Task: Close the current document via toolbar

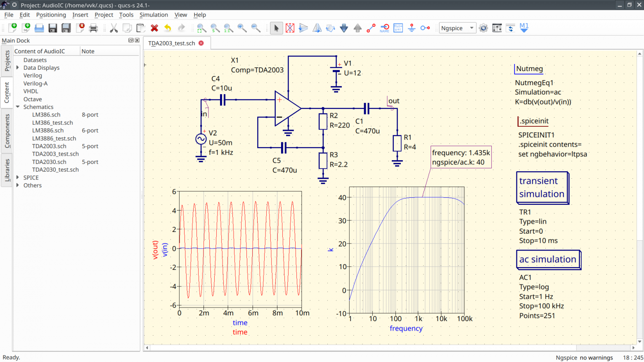Action: pos(80,28)
